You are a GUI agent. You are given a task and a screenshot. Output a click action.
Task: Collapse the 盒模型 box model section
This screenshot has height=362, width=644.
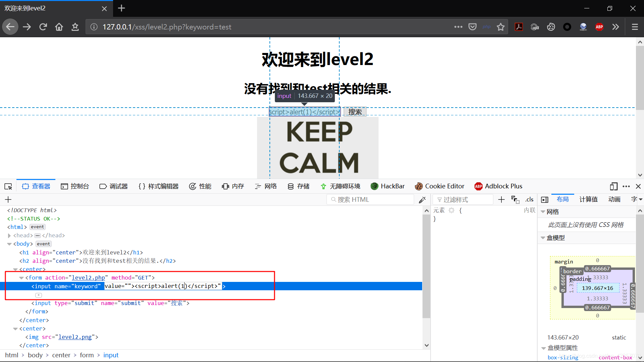(x=543, y=238)
